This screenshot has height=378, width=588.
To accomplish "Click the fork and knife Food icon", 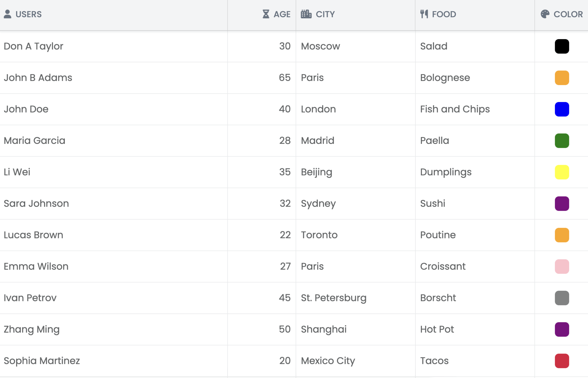I will point(424,14).
